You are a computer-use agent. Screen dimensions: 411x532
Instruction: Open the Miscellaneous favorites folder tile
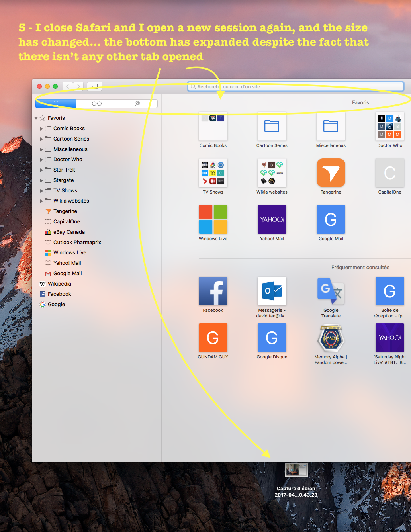(331, 126)
